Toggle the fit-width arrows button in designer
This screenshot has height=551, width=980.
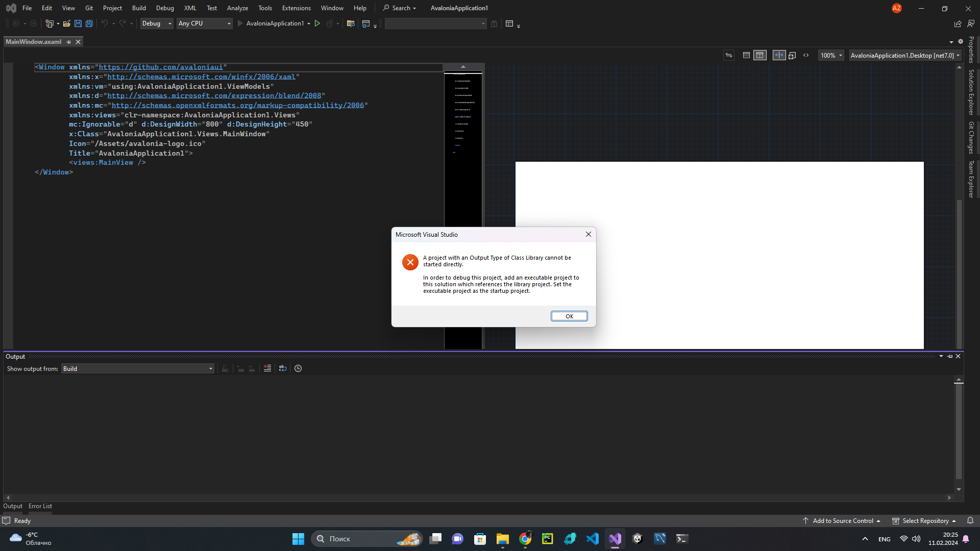coord(779,55)
